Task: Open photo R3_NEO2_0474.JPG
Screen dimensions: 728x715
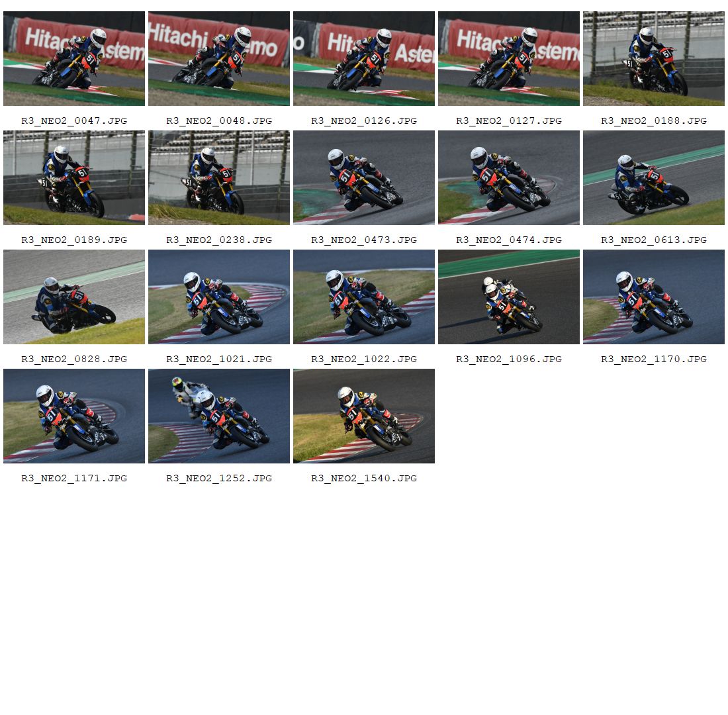Action: [508, 178]
